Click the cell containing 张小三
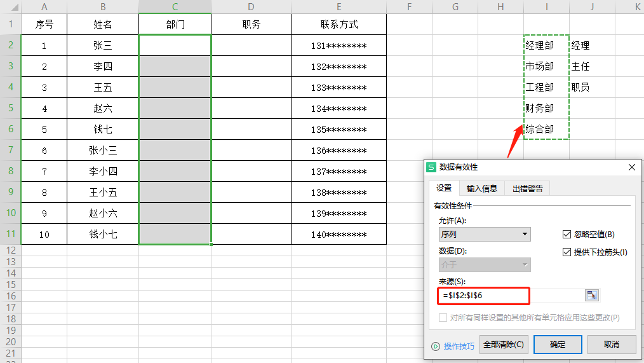The image size is (644, 363). 103,150
